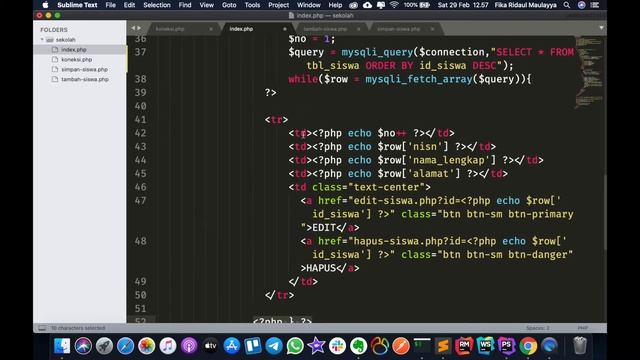Open Spotlight search in menu bar

pyautogui.click(x=567, y=5)
